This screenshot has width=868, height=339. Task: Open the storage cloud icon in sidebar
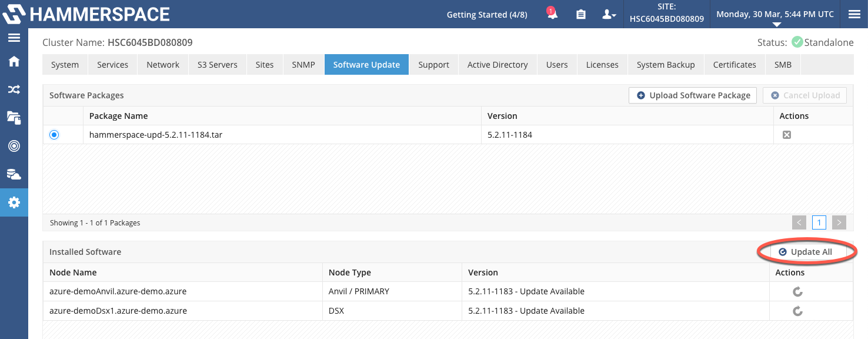[x=14, y=174]
